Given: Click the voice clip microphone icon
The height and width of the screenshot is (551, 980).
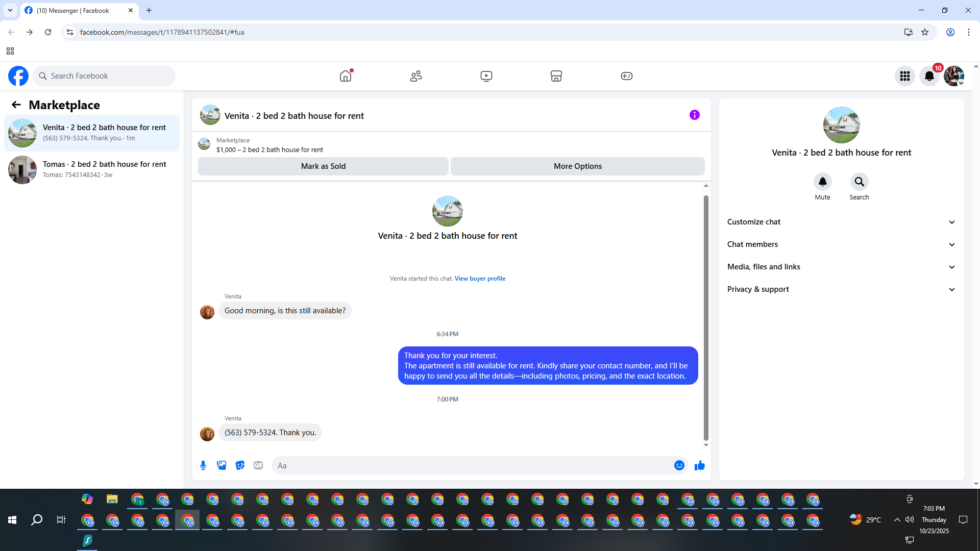Looking at the screenshot, I should point(203,465).
